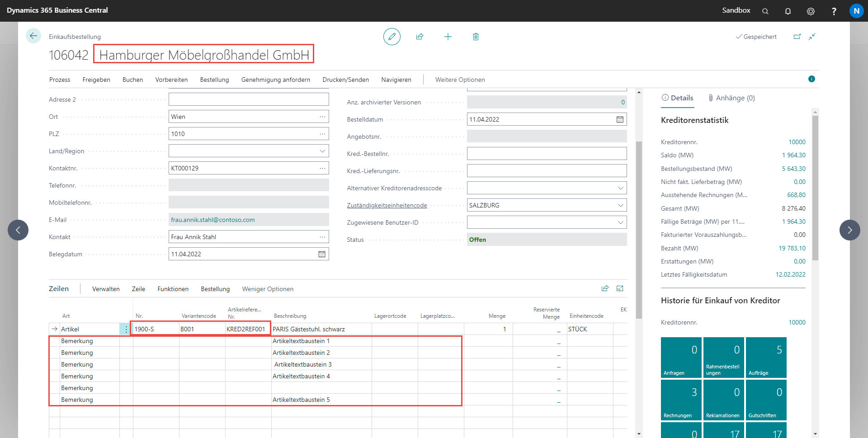Click Bezahlt (MW) value 19 783,10
Viewport: 868px width, 438px height.
tap(792, 248)
